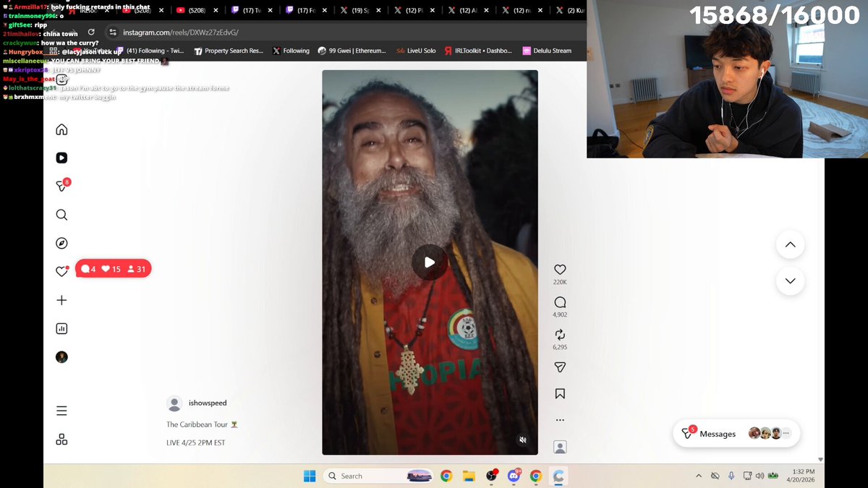Play the reel video
The height and width of the screenshot is (488, 868).
click(x=430, y=262)
